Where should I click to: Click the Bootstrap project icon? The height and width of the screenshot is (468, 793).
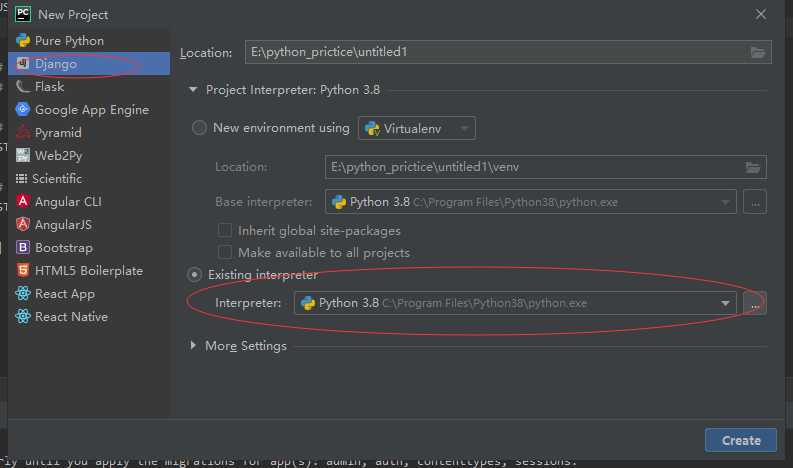[23, 247]
